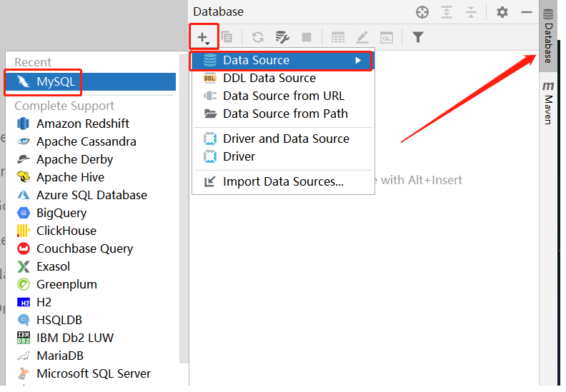The height and width of the screenshot is (392, 566).
Task: Click the Stop square toolbar icon
Action: 307,37
